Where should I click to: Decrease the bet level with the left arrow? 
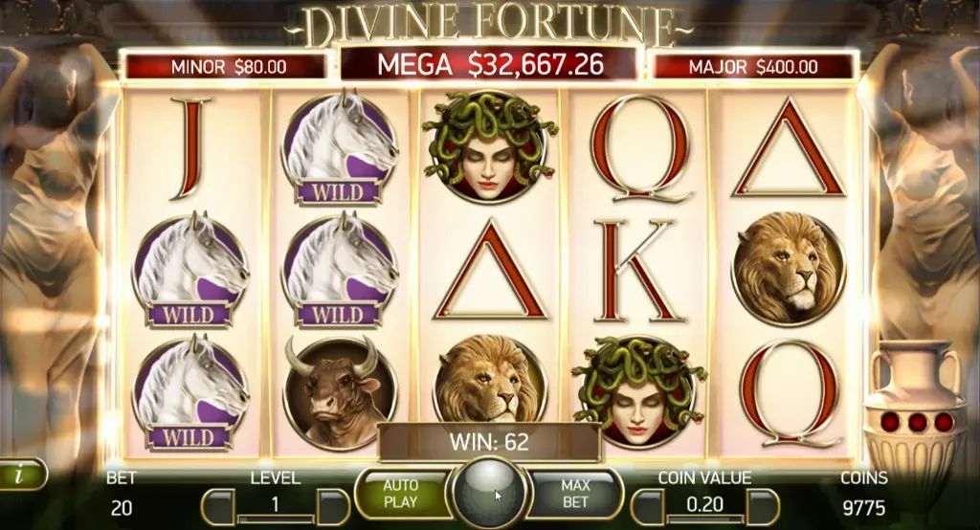click(x=218, y=506)
